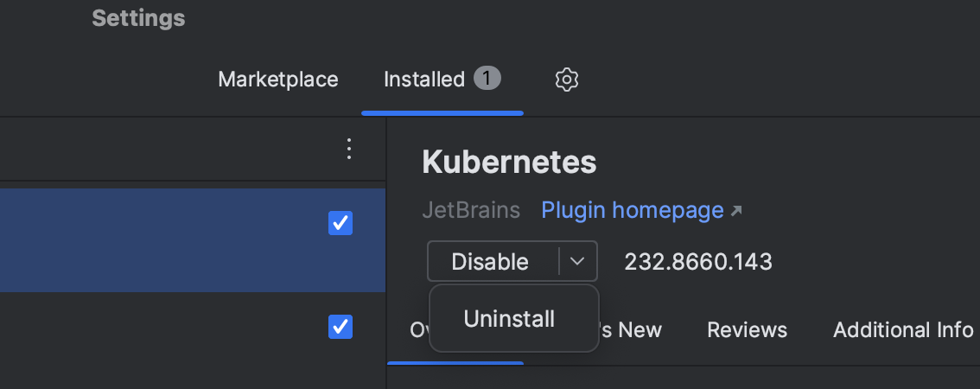The width and height of the screenshot is (980, 389).
Task: Go to the partially covered Overview tab
Action: (417, 330)
